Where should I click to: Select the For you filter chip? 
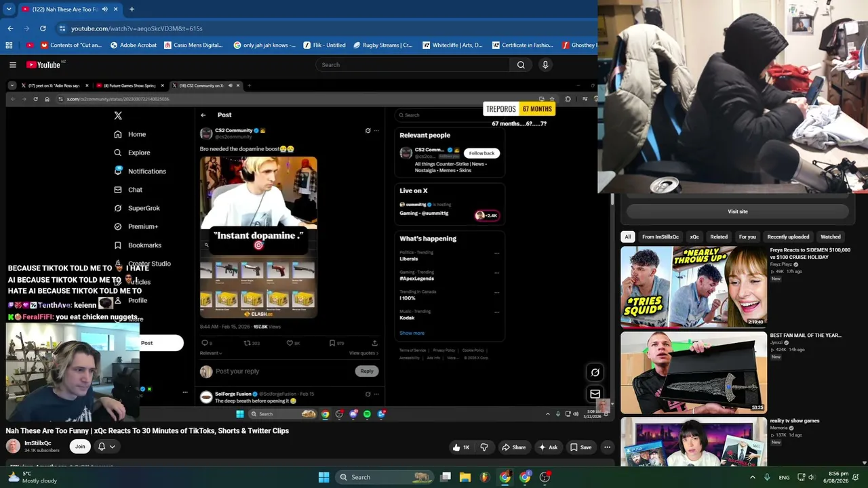[x=747, y=237]
